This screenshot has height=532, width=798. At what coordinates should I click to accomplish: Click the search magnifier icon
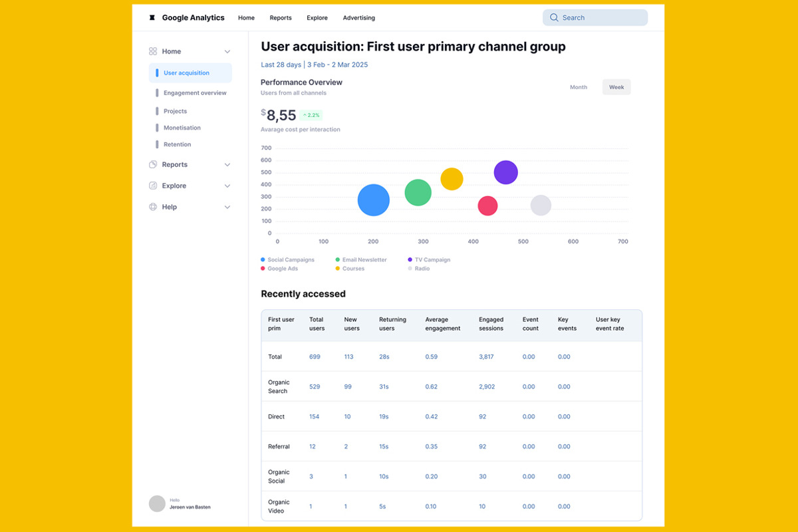[554, 18]
